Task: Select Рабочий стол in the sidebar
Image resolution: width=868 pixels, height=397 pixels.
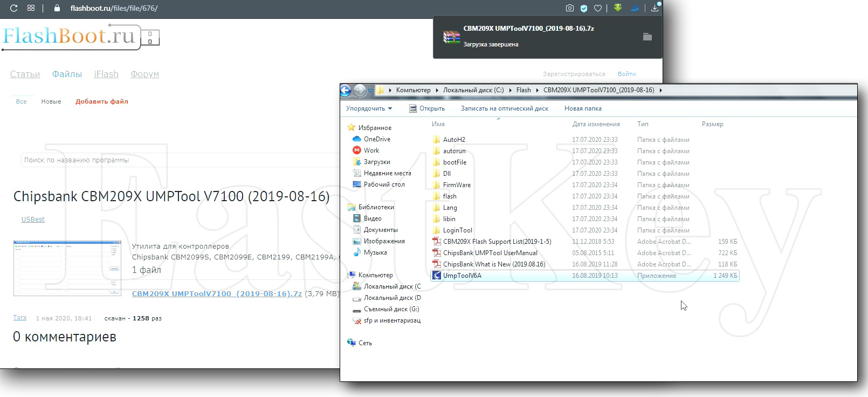Action: [x=384, y=184]
